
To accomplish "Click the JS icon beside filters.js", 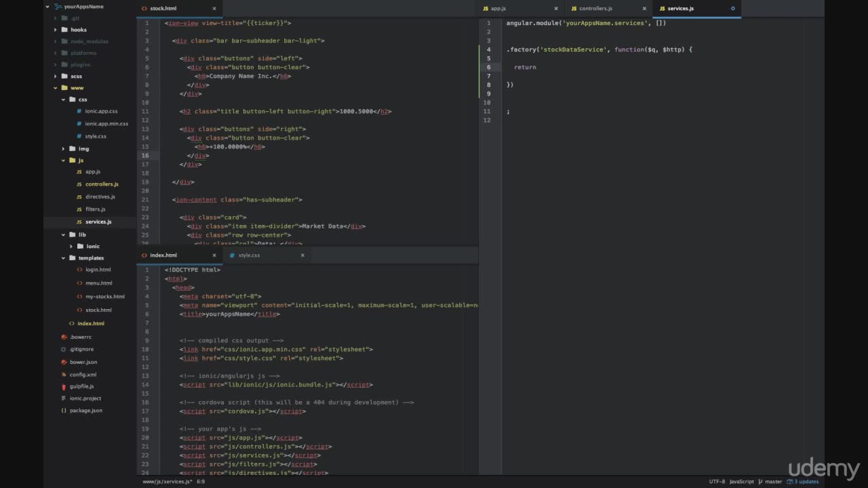I will 79,209.
